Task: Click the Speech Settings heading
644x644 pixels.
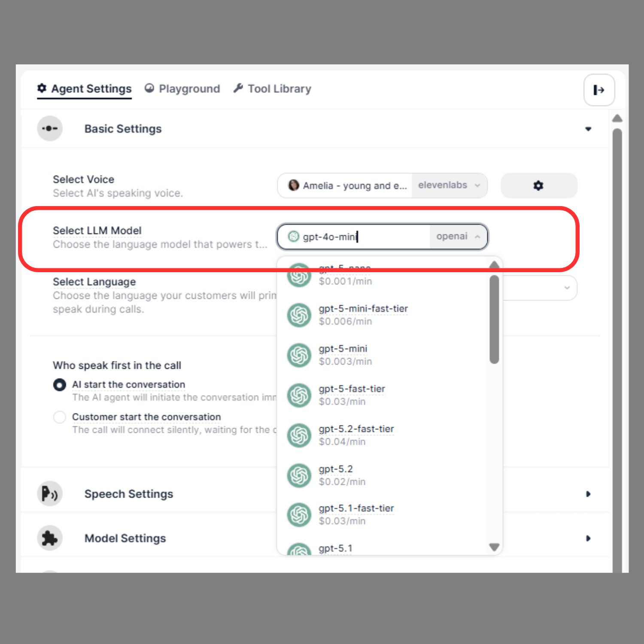Action: tap(129, 494)
